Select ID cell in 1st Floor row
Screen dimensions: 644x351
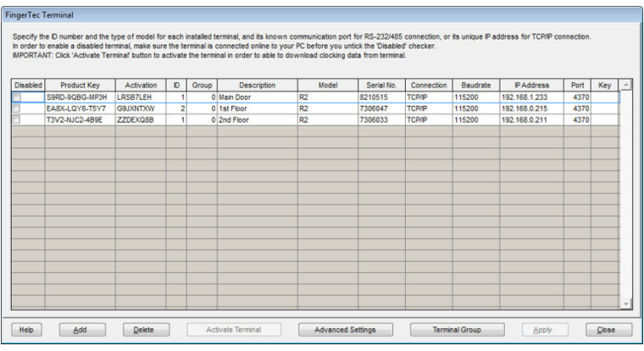click(176, 109)
